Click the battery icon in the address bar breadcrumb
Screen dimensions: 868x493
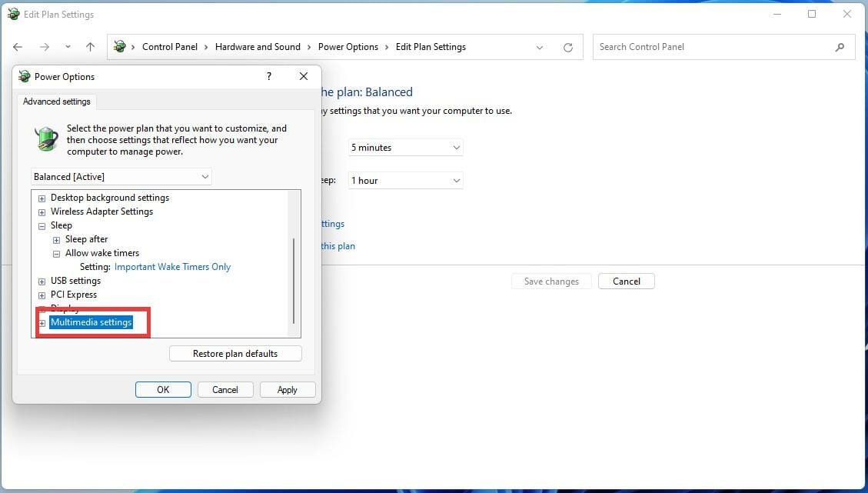tap(120, 47)
